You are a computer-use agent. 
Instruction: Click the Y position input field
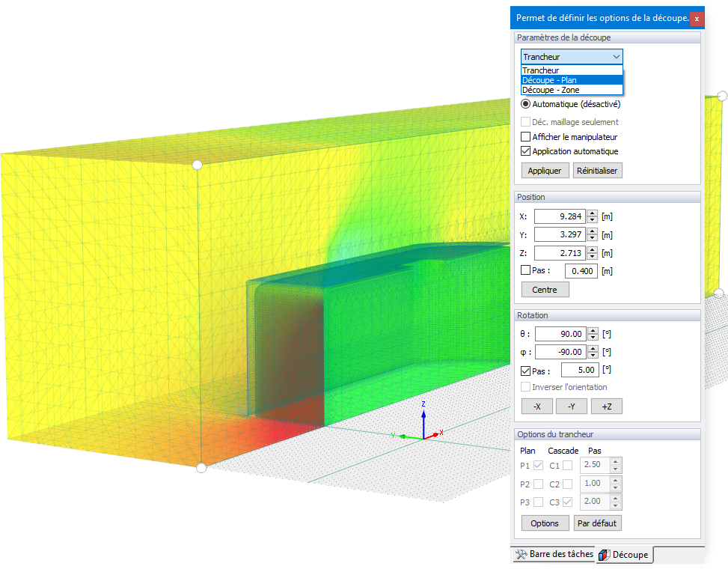pos(560,234)
